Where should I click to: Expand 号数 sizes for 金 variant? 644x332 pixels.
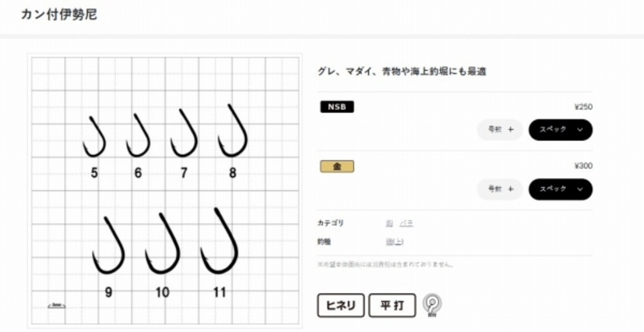pyautogui.click(x=500, y=189)
